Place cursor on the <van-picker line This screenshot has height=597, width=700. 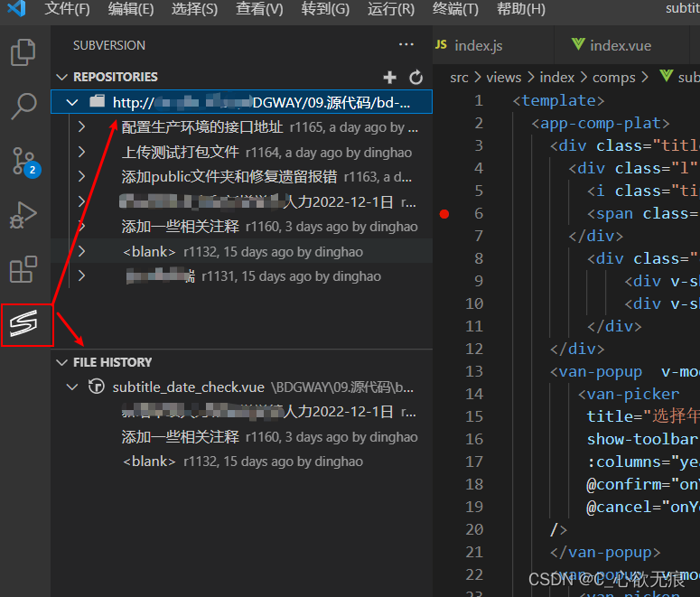tap(629, 395)
